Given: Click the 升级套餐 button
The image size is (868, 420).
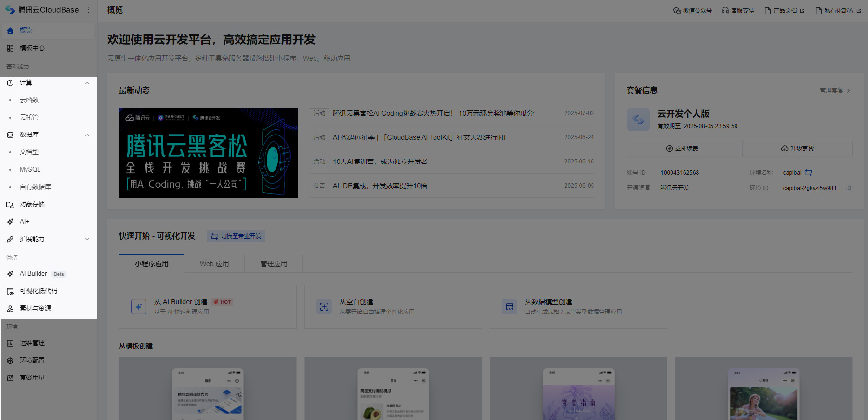Looking at the screenshot, I should coord(797,149).
